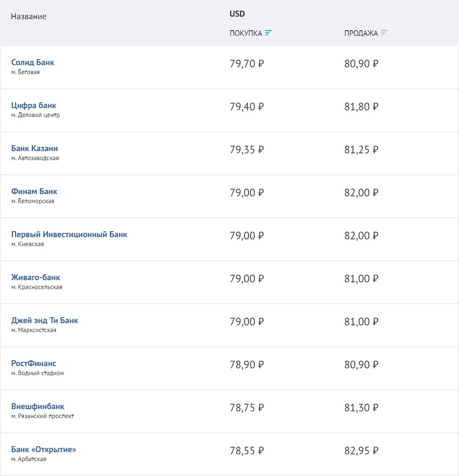Open the Джей энд Ти Банк link

click(45, 321)
